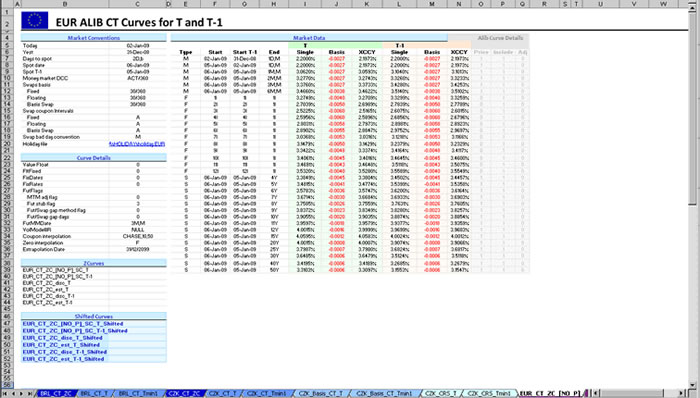Click the 'Market Data' section header
The image size is (700, 398).
click(309, 38)
